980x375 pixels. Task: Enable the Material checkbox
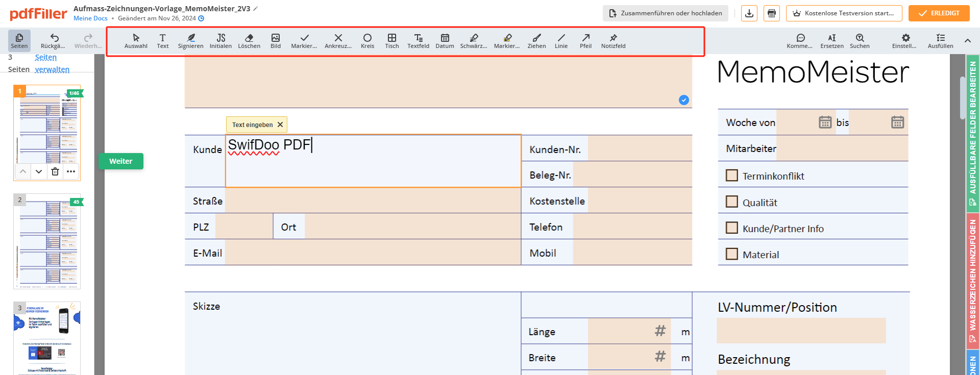[731, 254]
